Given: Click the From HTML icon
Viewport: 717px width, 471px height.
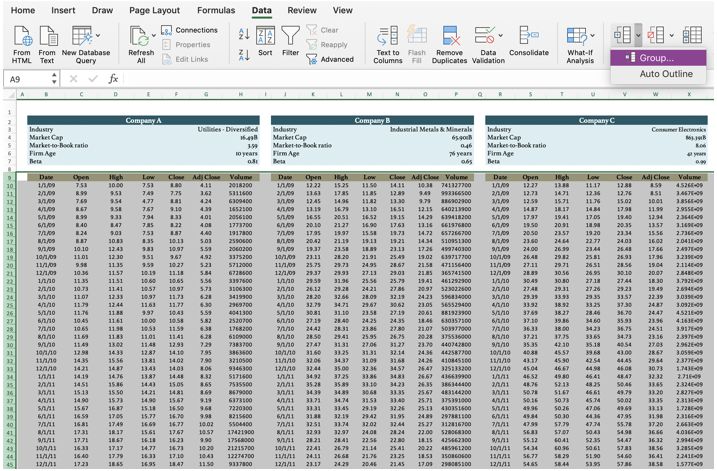Looking at the screenshot, I should pos(21,44).
